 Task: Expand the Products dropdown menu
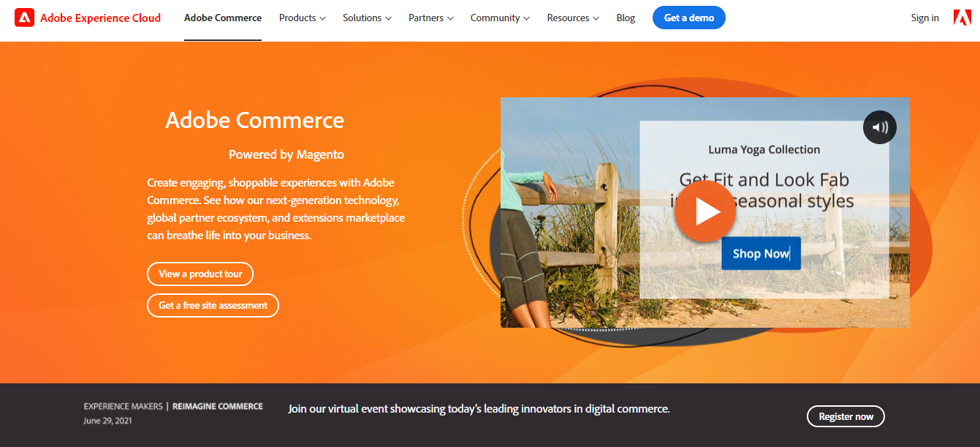pyautogui.click(x=303, y=18)
